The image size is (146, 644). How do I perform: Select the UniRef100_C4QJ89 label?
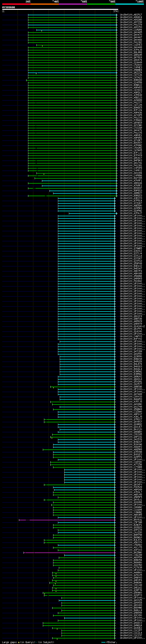131,555
